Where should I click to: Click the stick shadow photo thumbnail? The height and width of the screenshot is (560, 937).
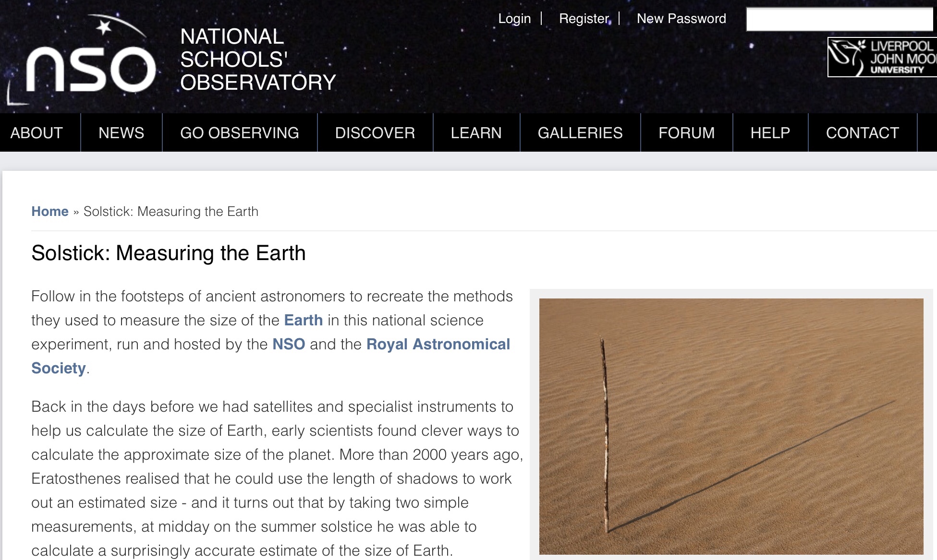(730, 426)
